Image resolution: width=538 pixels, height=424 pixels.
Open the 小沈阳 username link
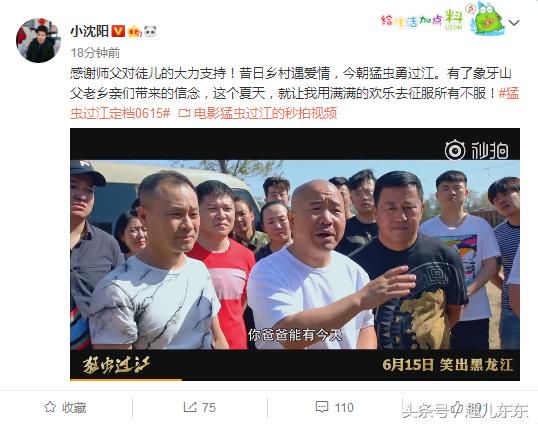coord(90,31)
